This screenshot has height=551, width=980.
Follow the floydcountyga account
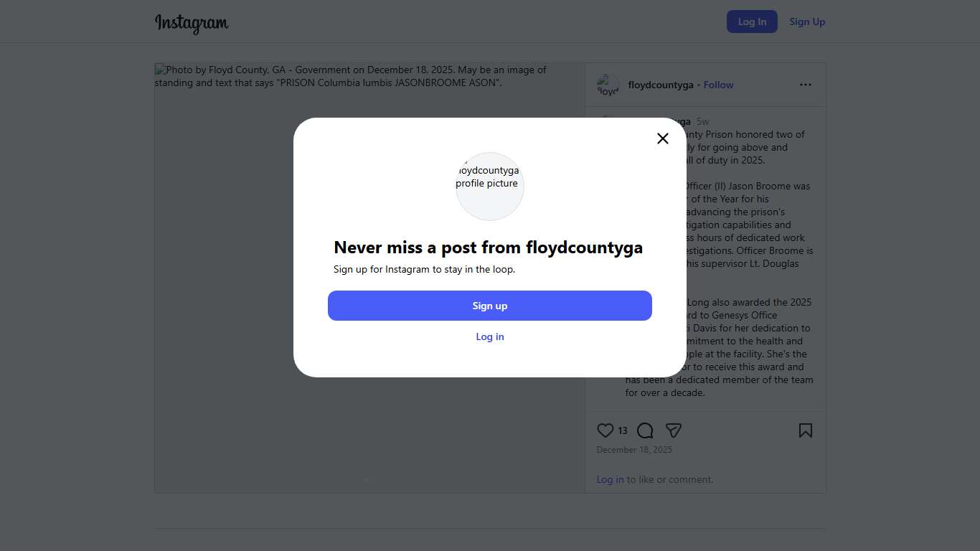coord(718,85)
